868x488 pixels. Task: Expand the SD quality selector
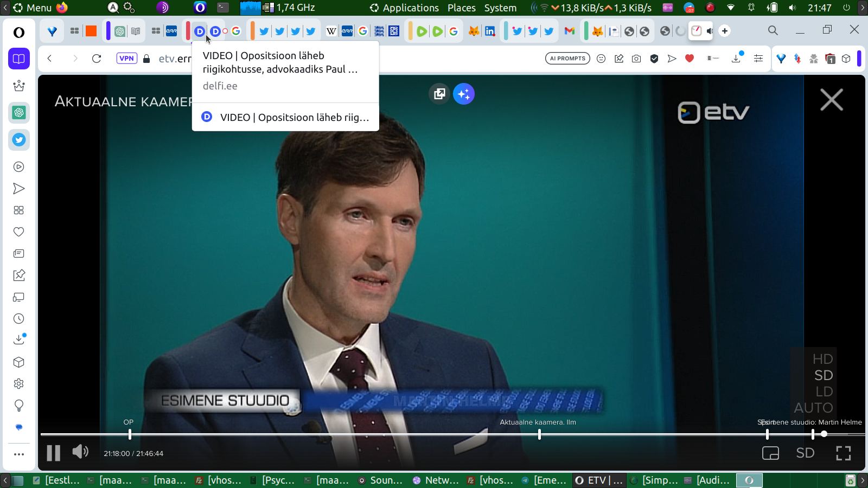tap(805, 453)
